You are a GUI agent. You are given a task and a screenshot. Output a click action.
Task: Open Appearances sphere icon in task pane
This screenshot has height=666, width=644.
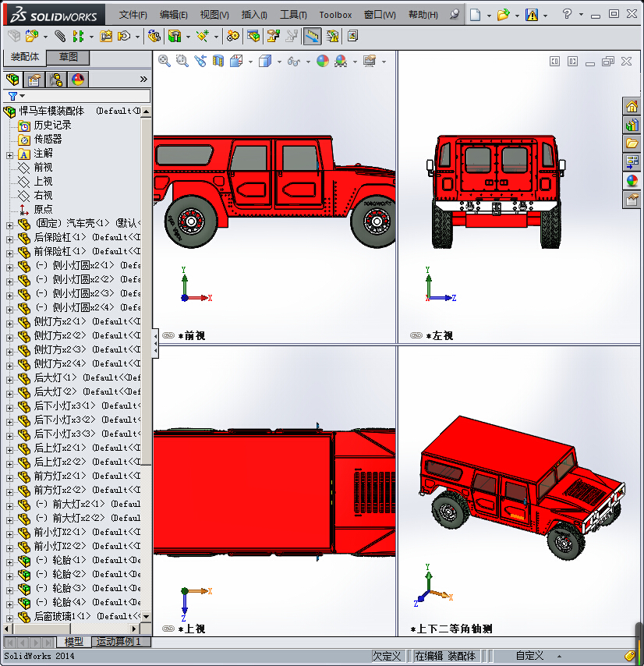point(632,180)
